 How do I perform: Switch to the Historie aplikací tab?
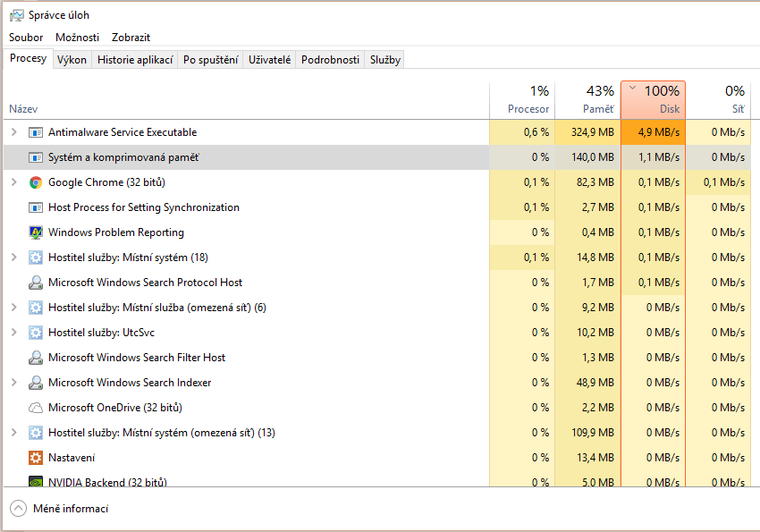pos(135,60)
